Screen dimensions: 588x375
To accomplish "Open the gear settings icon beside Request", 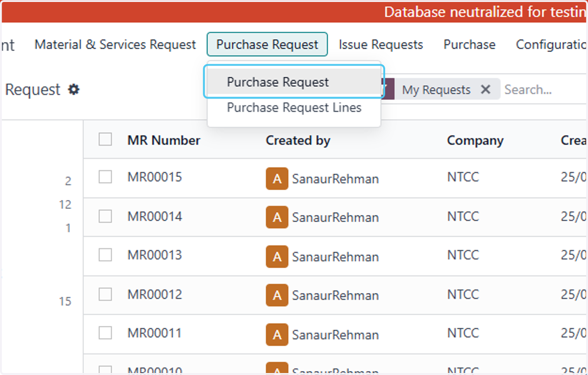I will 73,90.
